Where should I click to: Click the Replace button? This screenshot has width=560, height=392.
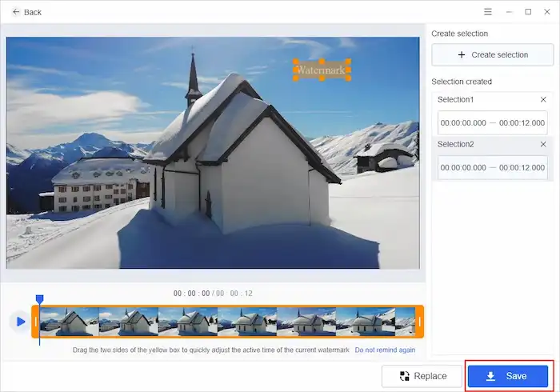point(422,376)
